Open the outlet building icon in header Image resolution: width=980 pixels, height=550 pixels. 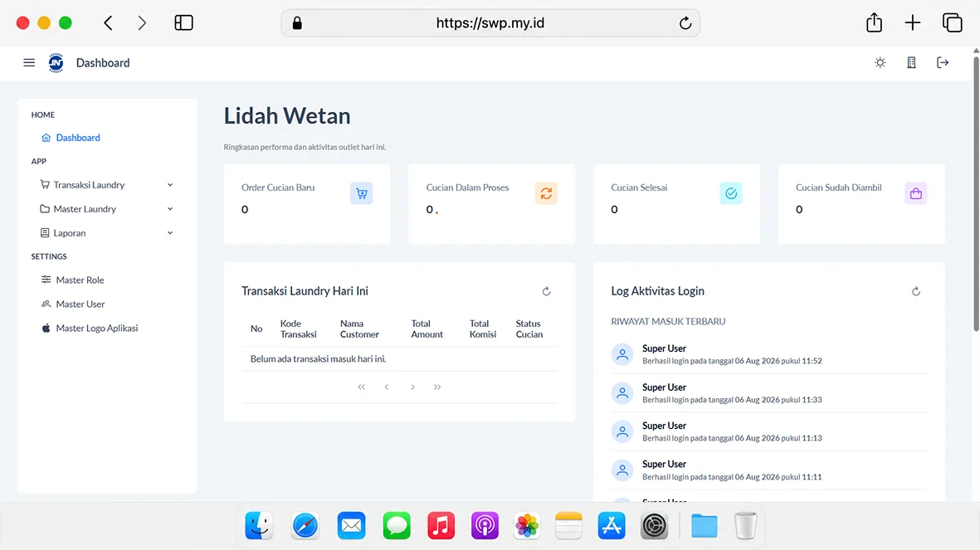(x=911, y=62)
